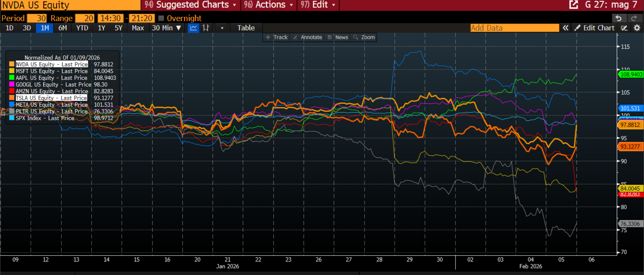Click the Edit Chart button
This screenshot has height=275, width=644.
coord(595,28)
